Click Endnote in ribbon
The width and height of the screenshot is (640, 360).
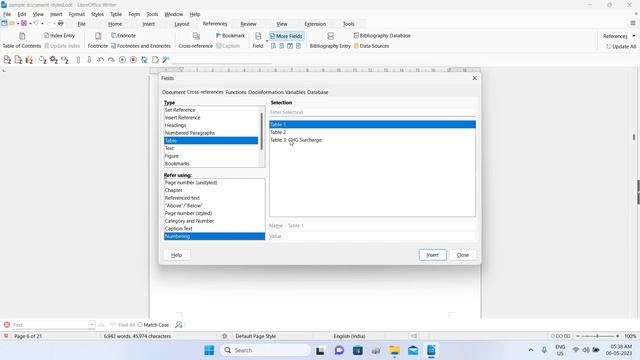point(123,36)
